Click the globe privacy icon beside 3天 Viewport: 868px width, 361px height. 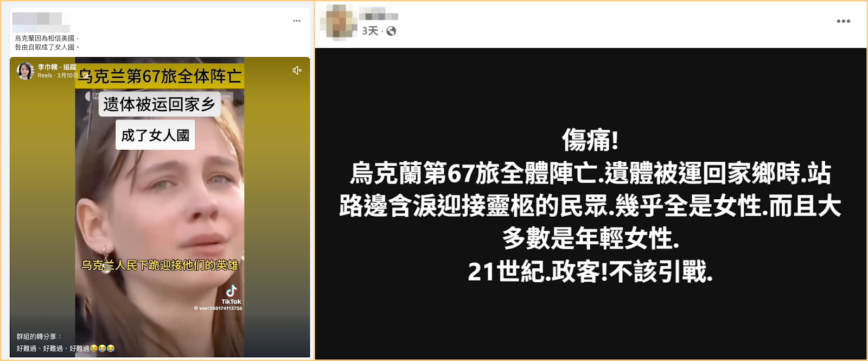[x=391, y=31]
